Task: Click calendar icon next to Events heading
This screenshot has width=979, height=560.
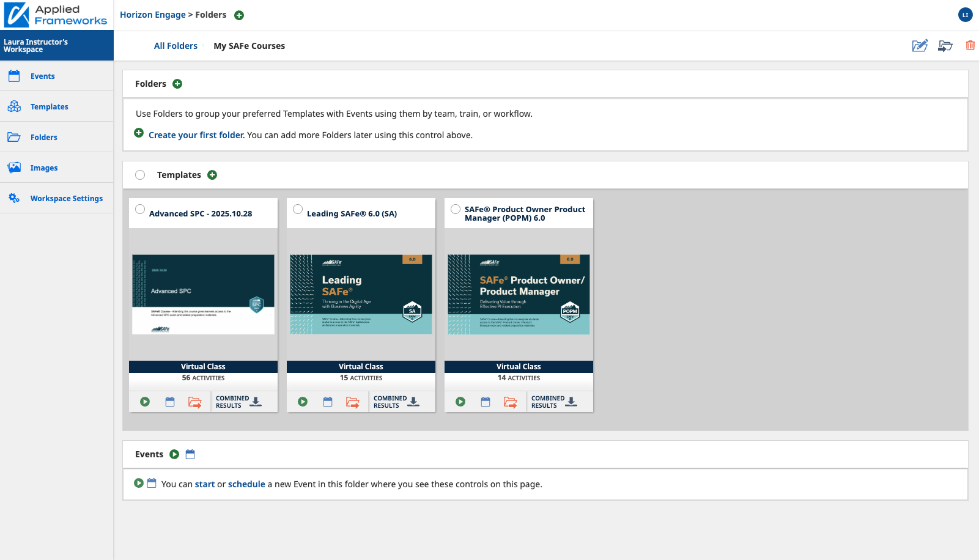Action: pos(190,454)
